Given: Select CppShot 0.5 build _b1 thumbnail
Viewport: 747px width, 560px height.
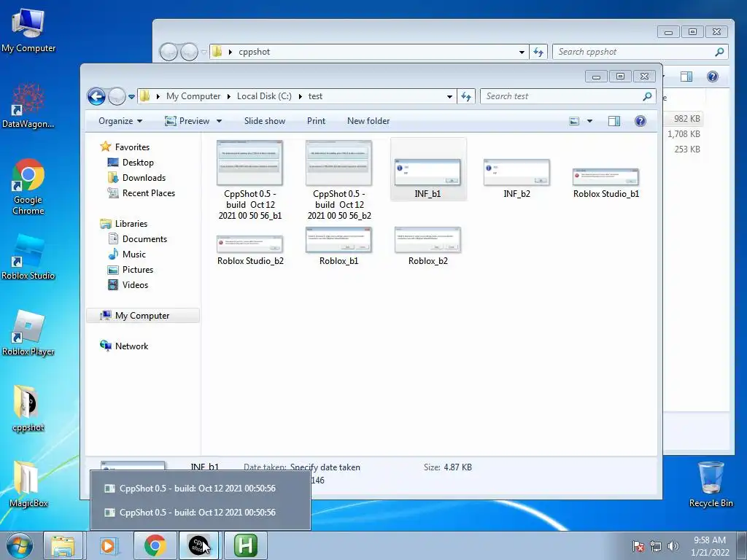Looking at the screenshot, I should [x=249, y=180].
